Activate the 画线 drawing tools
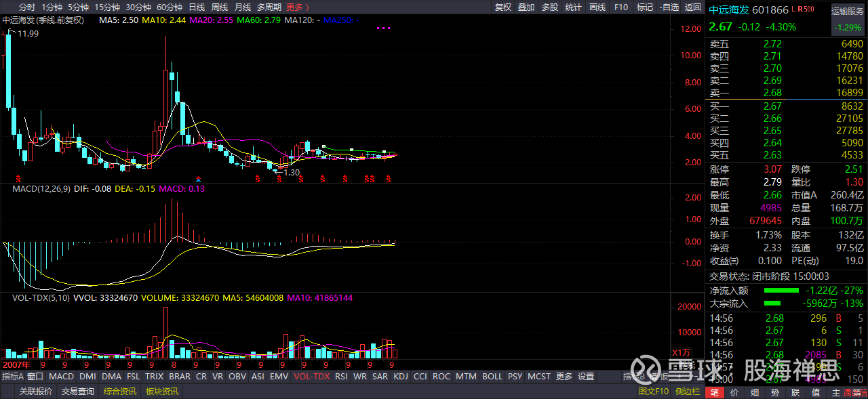 coord(597,7)
